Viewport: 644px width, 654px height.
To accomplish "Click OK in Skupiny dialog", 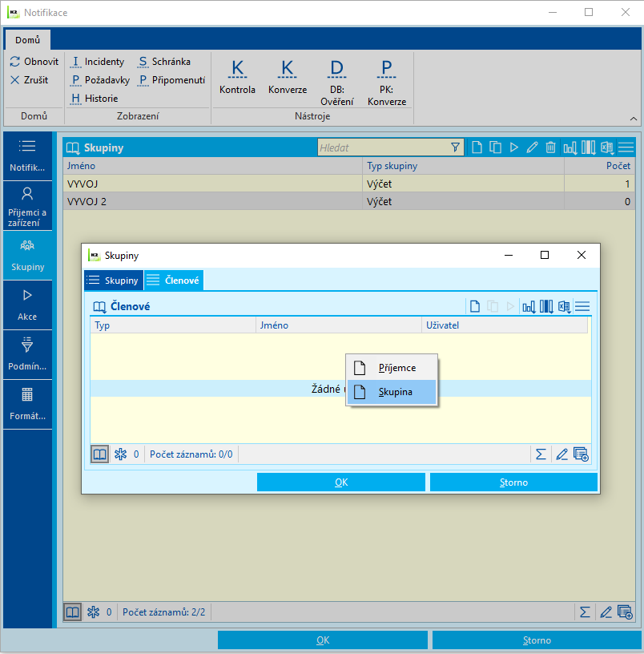I will [341, 482].
